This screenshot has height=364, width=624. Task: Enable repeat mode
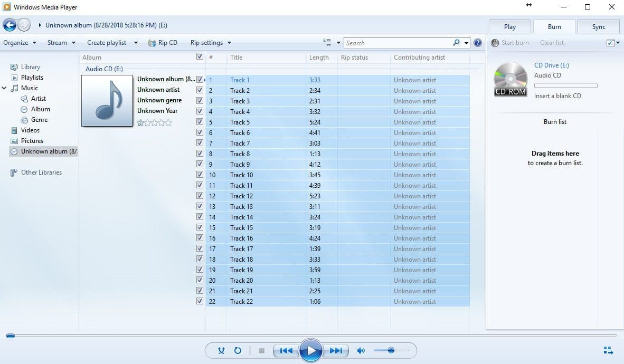(x=238, y=350)
